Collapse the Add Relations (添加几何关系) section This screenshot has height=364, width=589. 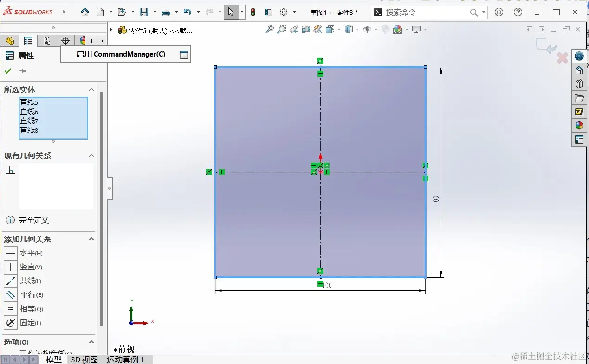pyautogui.click(x=91, y=239)
